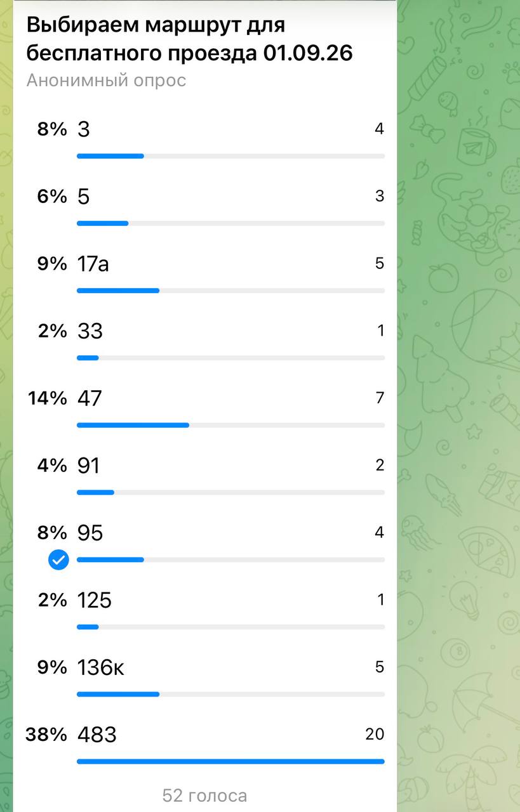This screenshot has height=812, width=520.
Task: Select route 136к option
Action: point(205,677)
